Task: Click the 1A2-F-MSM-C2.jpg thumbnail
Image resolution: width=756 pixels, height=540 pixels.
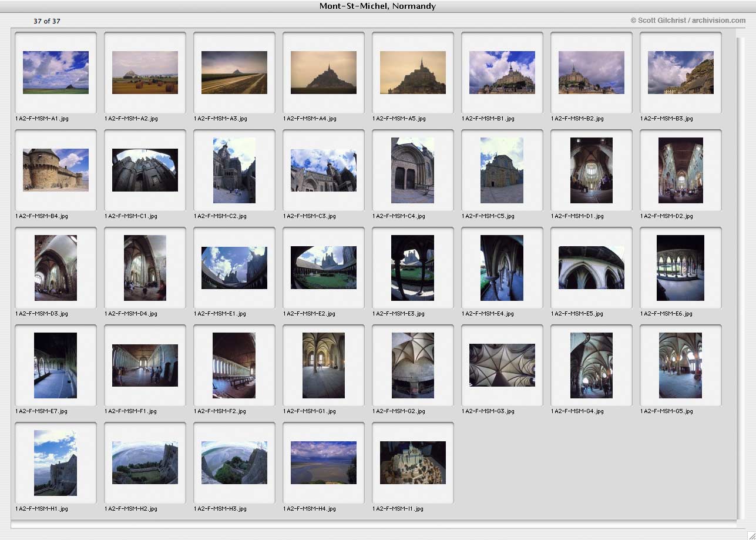Action: pyautogui.click(x=234, y=170)
